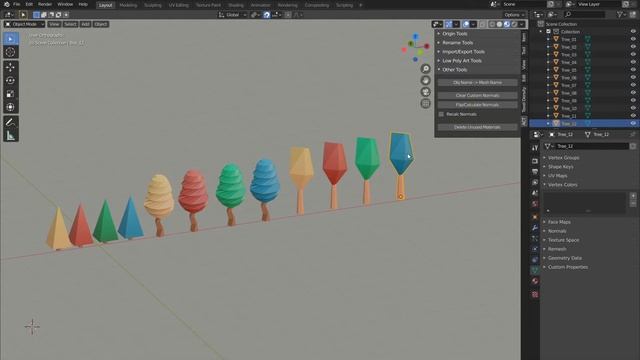Click the Options button in header
The width and height of the screenshot is (640, 360).
(x=514, y=15)
